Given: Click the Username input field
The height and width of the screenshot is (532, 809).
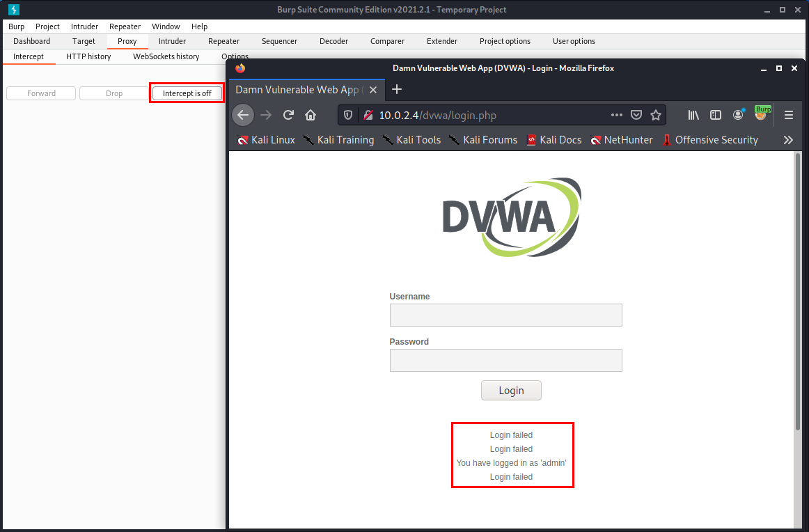Looking at the screenshot, I should pyautogui.click(x=505, y=315).
